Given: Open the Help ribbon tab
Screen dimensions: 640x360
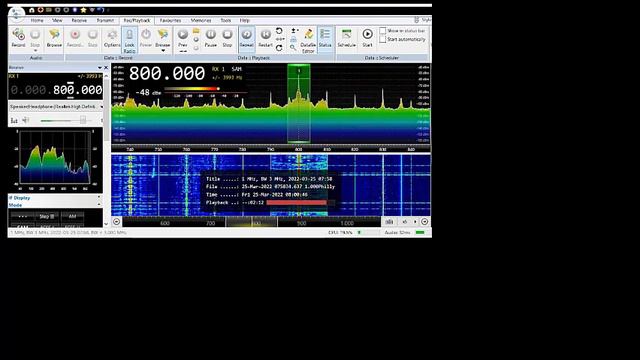Looking at the screenshot, I should click(x=244, y=20).
